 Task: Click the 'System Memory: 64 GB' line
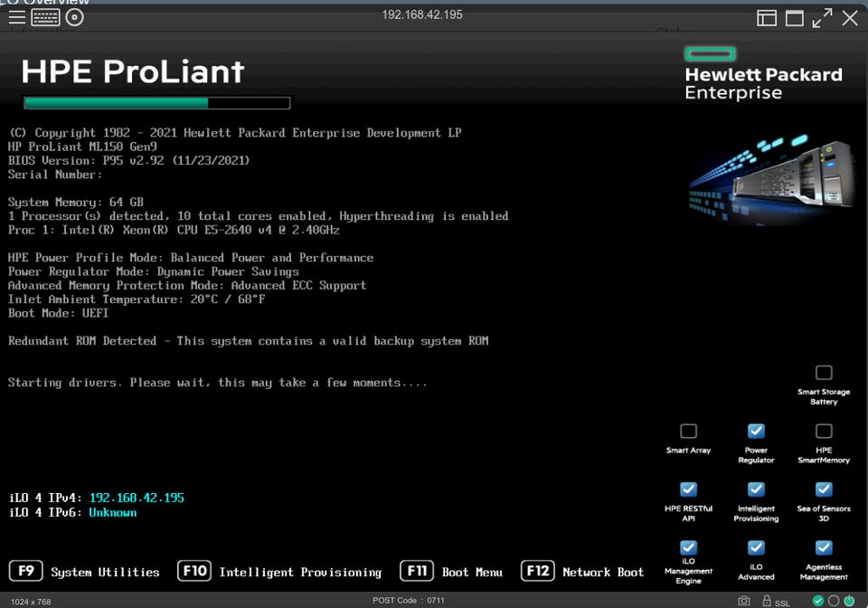(76, 202)
